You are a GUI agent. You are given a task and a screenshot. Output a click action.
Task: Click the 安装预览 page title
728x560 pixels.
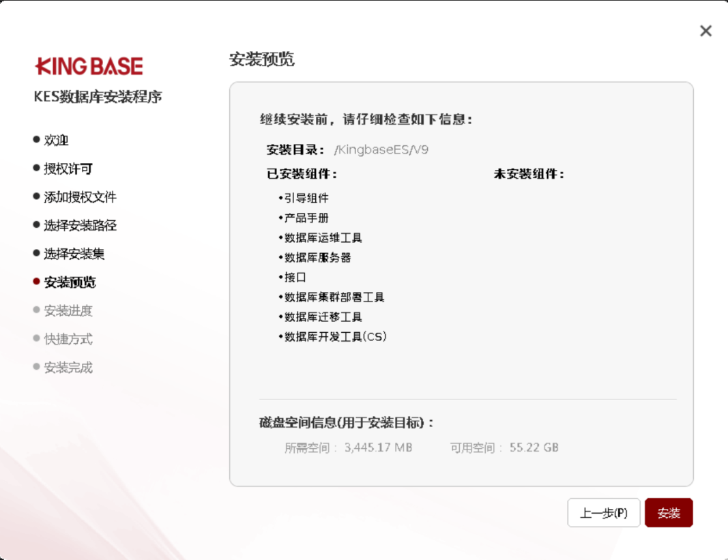[262, 59]
